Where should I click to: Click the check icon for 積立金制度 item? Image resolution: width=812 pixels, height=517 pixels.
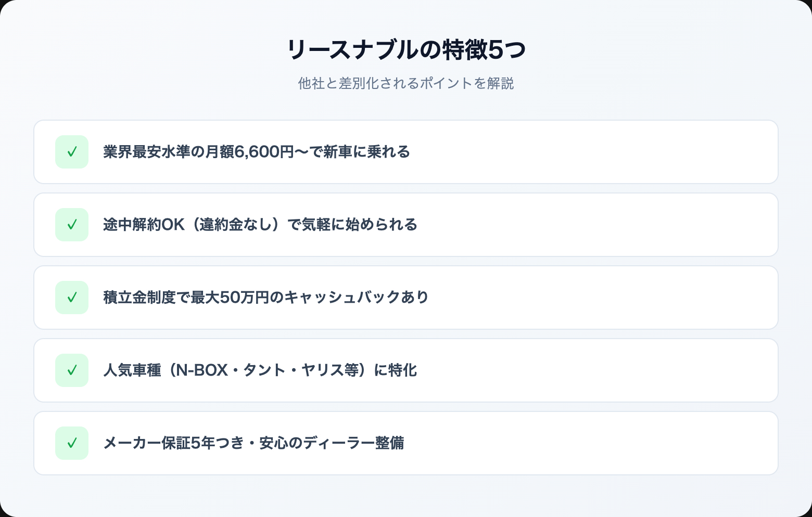[72, 298]
